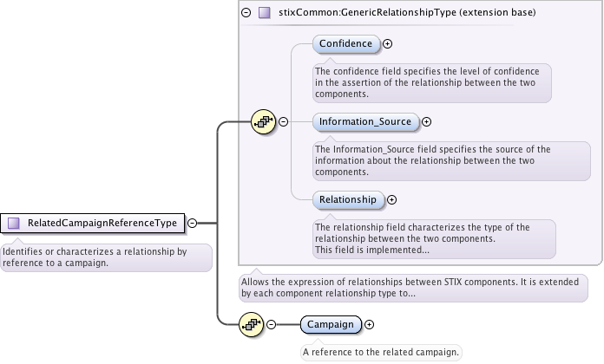Expand the Campaign element
The height and width of the screenshot is (364, 604).
(370, 325)
